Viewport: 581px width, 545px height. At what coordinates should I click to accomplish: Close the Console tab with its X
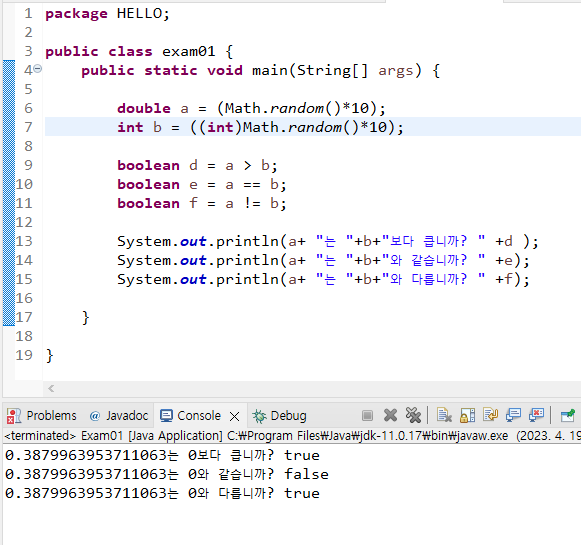234,416
